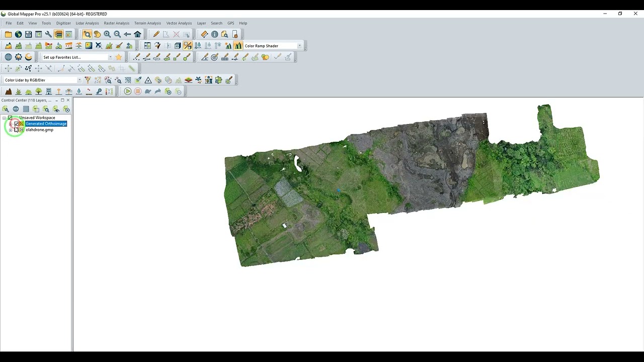Select the Measure ruler tool

[x=204, y=34]
